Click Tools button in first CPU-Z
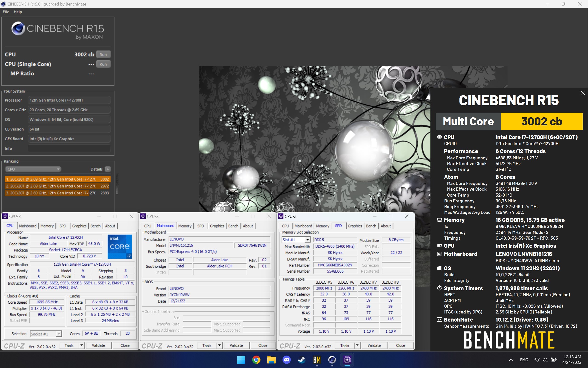 pos(69,345)
